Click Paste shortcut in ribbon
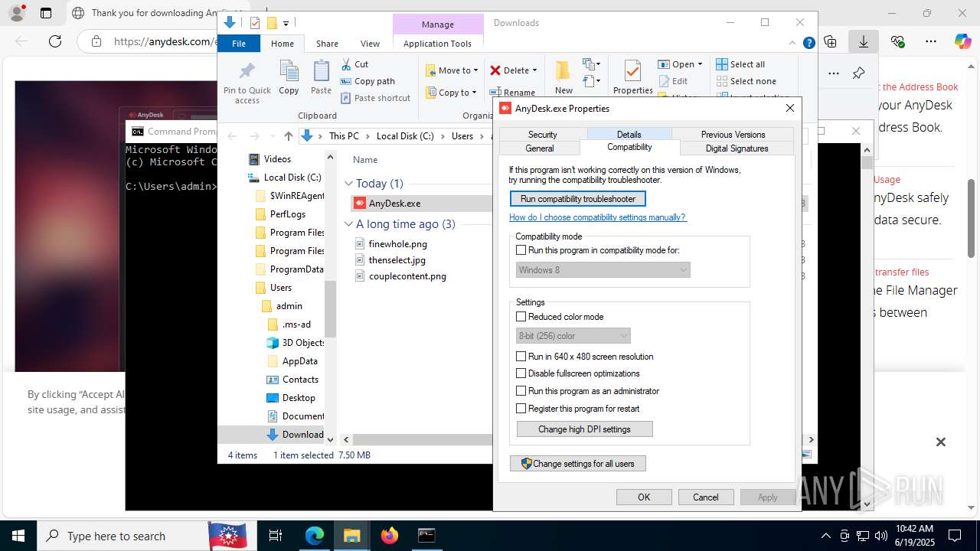The height and width of the screenshot is (551, 980). [375, 98]
